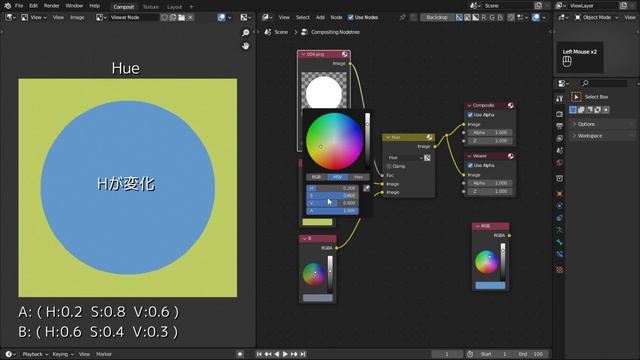Toggle image editor gizmo display
This screenshot has width=640, height=360.
pyautogui.click(x=221, y=18)
